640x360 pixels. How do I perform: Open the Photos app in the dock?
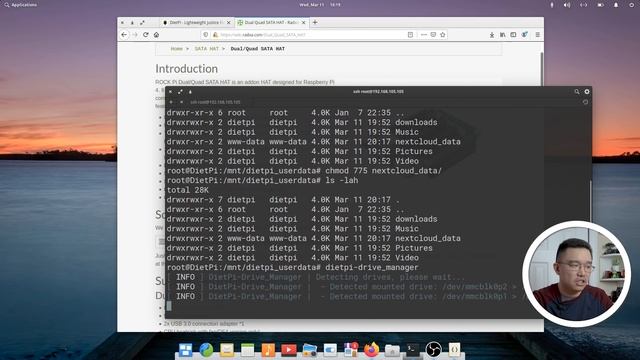[309, 350]
